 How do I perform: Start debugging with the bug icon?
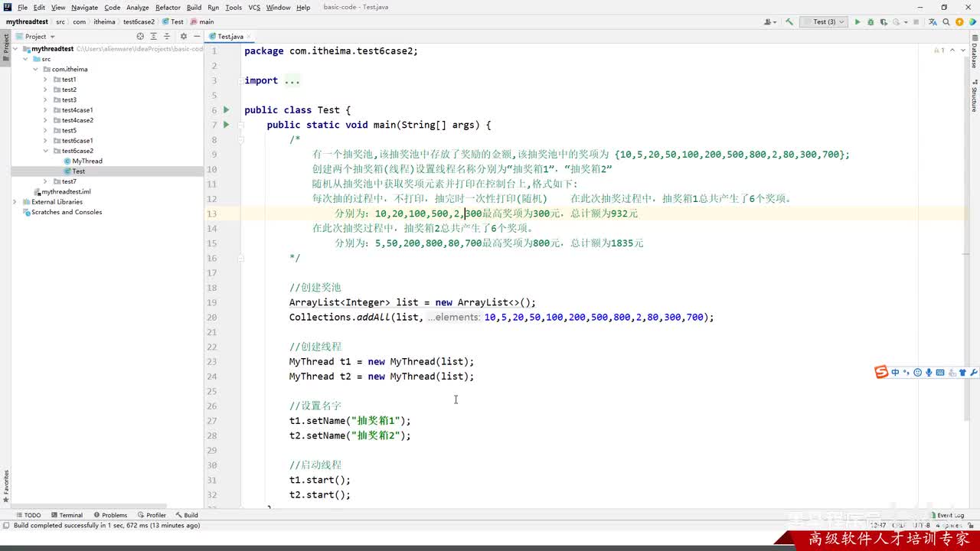(x=871, y=22)
